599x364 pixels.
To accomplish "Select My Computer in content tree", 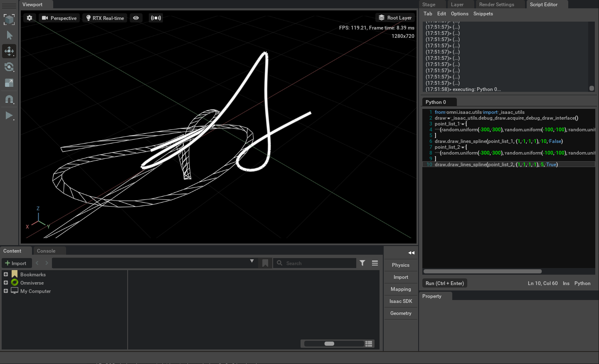I will 35,291.
